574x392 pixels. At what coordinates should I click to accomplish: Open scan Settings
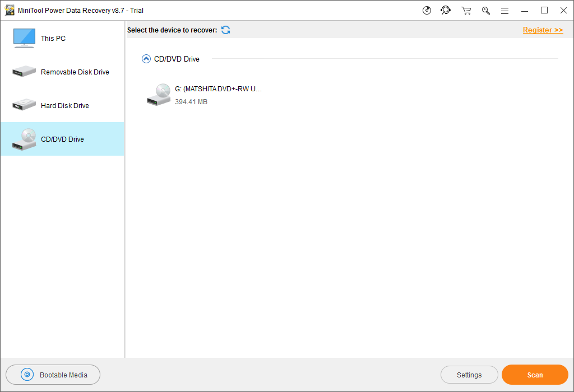469,375
